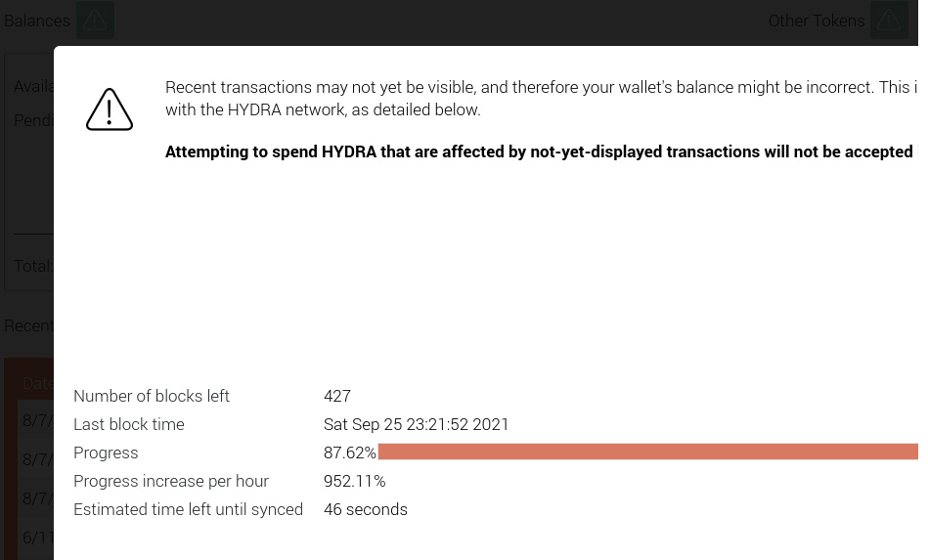The width and height of the screenshot is (928, 560).
Task: Click the orange sync progress bar
Action: [647, 452]
